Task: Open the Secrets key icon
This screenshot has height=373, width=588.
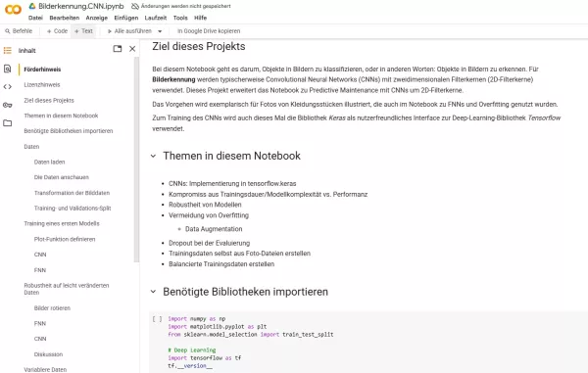Action: 8,105
